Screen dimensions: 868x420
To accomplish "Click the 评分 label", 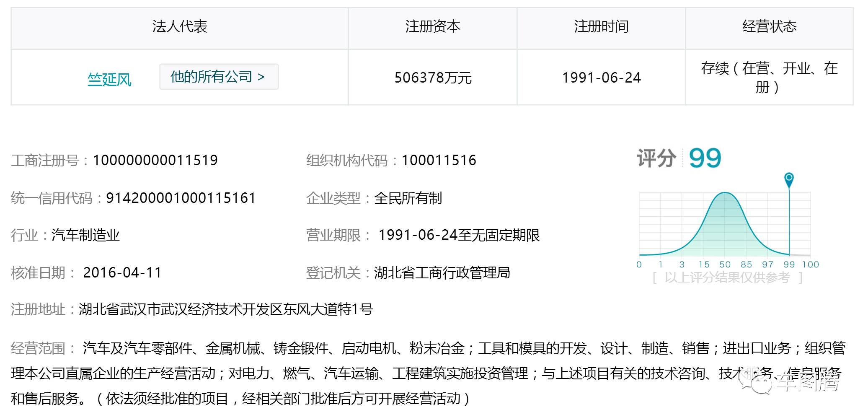I will coord(656,158).
